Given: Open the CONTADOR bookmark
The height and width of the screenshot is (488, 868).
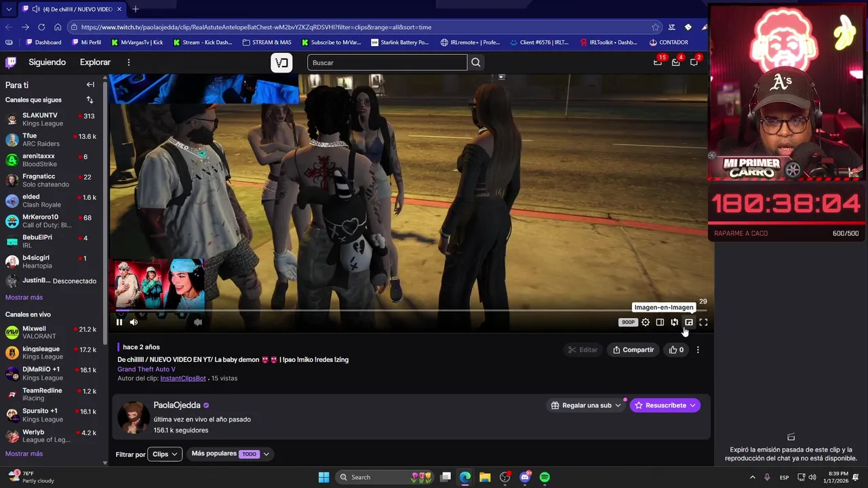Looking at the screenshot, I should (668, 42).
